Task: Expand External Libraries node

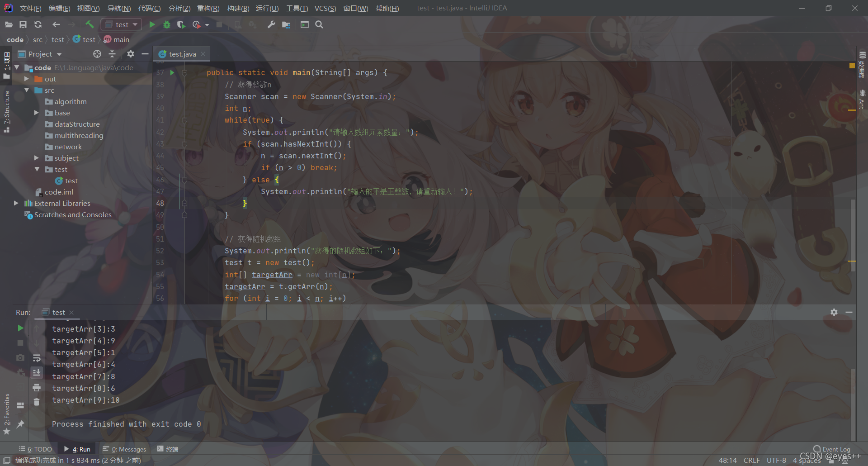Action: (x=16, y=203)
